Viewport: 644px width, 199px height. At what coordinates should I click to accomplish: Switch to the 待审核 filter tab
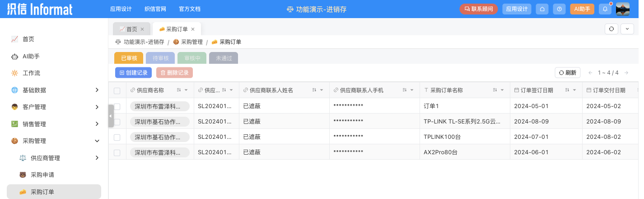pyautogui.click(x=160, y=58)
